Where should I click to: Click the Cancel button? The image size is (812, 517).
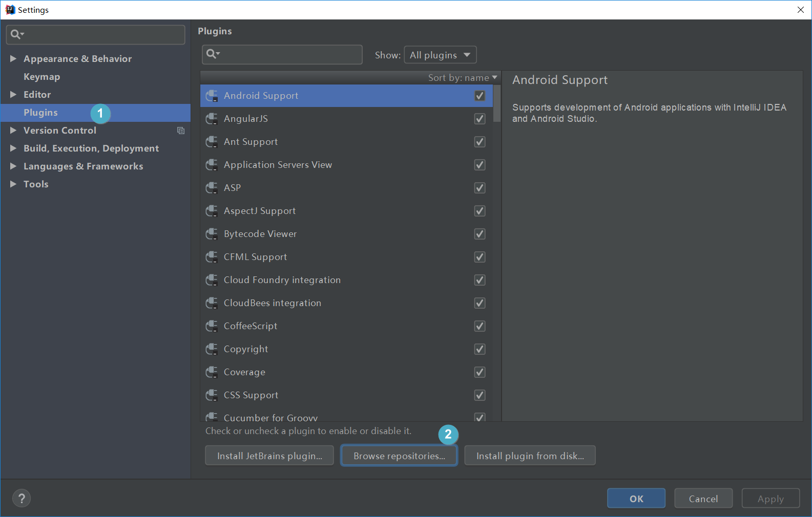click(703, 499)
